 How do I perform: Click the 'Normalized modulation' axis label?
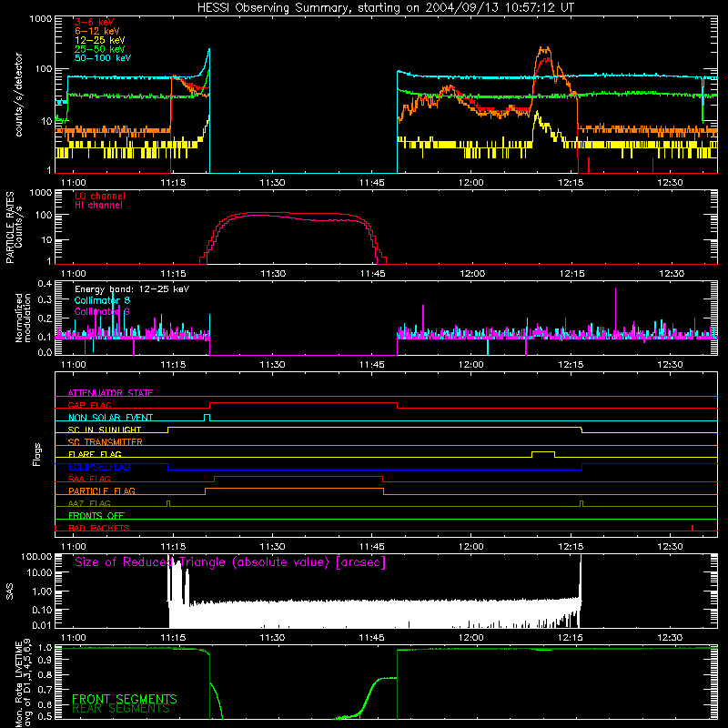(23, 318)
